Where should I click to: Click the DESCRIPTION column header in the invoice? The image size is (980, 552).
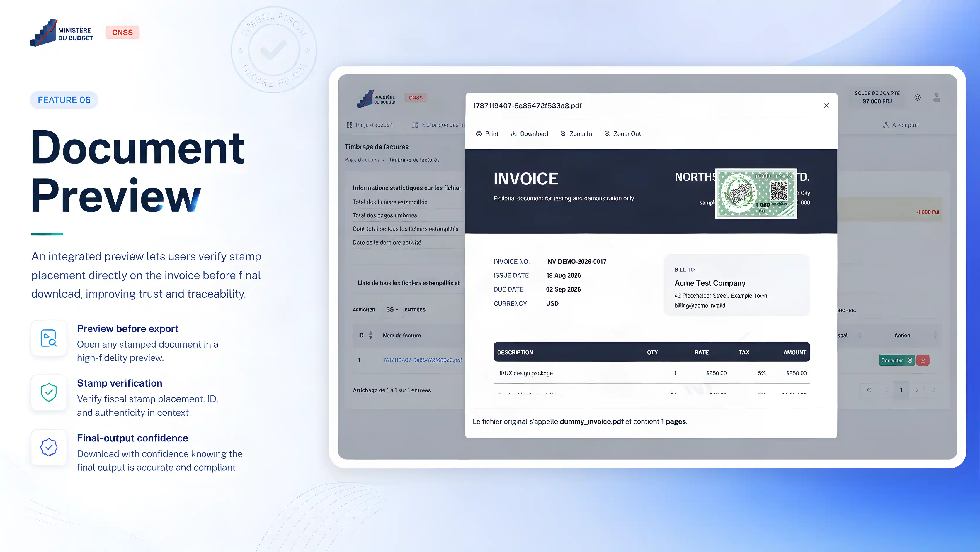515,352
